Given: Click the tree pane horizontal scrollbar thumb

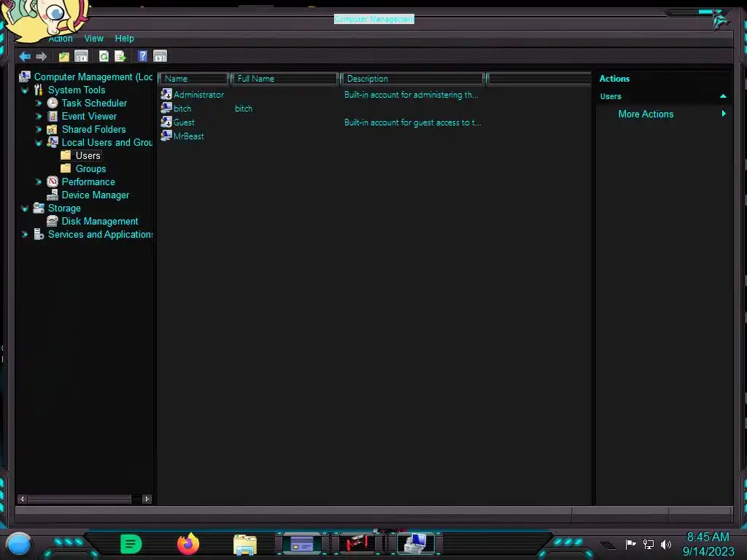Looking at the screenshot, I should (x=79, y=499).
